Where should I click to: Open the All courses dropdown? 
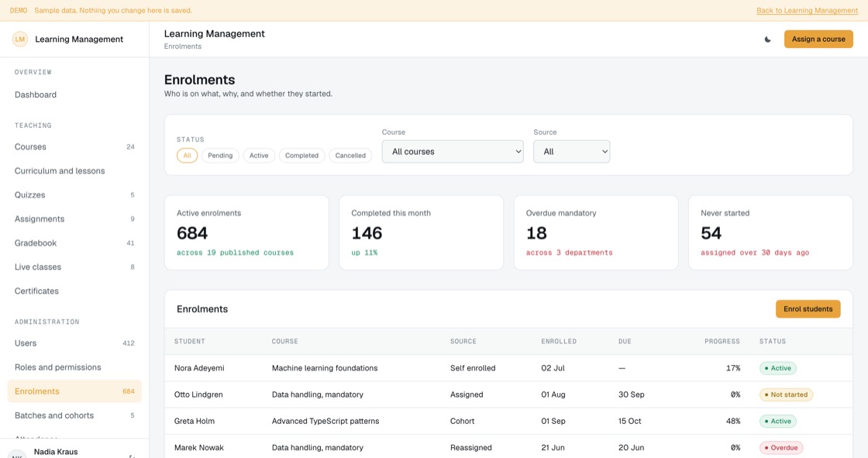point(453,152)
